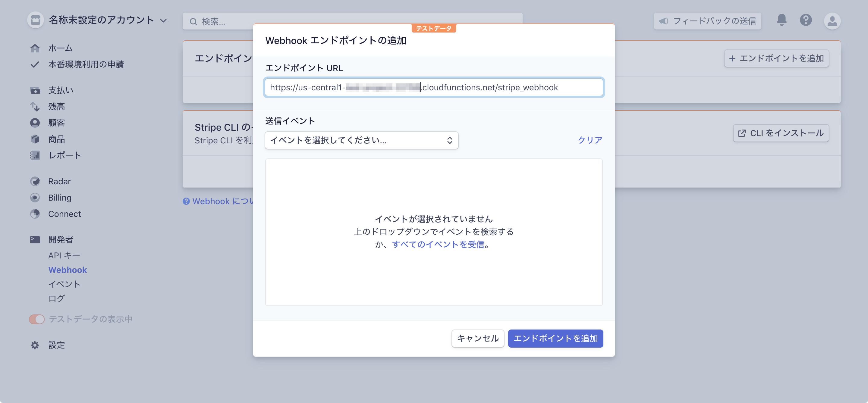The width and height of the screenshot is (868, 403).
Task: Open レポート in sidebar
Action: coord(65,155)
